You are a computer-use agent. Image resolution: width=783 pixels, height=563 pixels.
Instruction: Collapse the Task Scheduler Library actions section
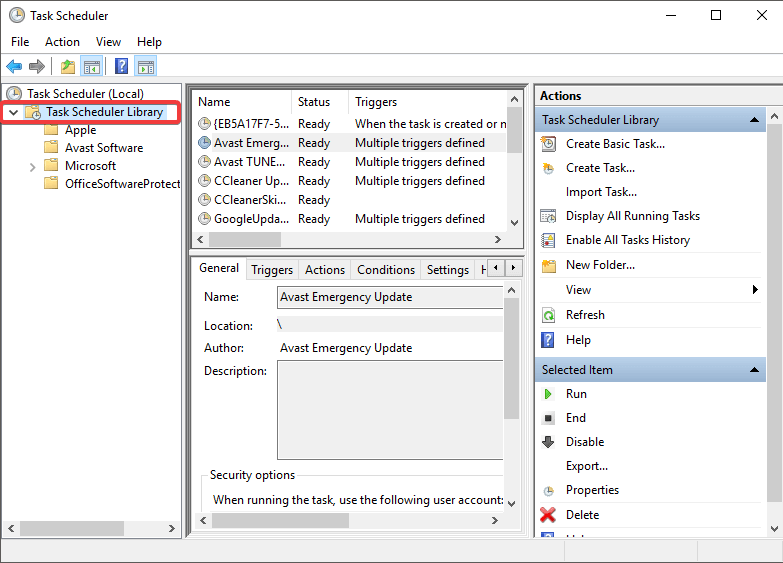[x=755, y=120]
